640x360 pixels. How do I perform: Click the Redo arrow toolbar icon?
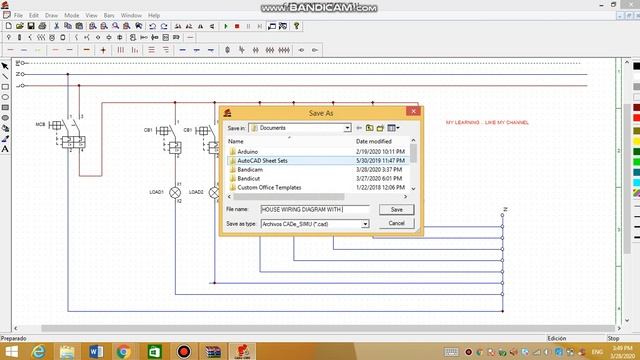[x=164, y=26]
